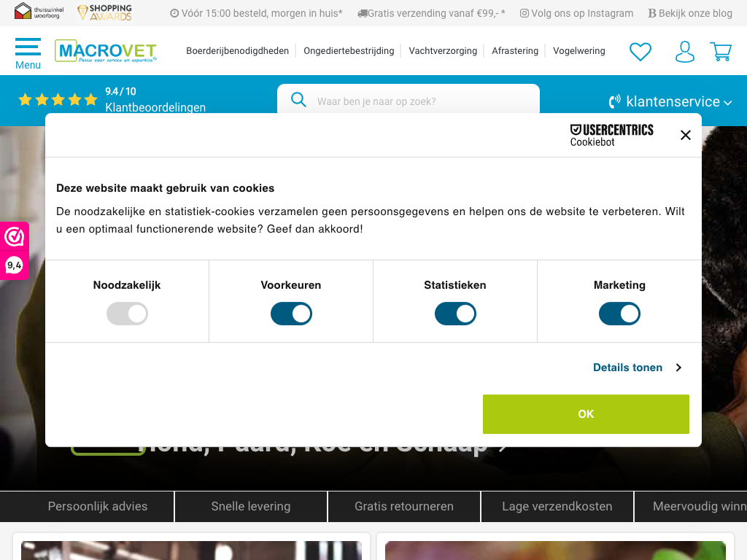This screenshot has width=747, height=560.
Task: Accept cookies with the OK button
Action: pos(586,414)
